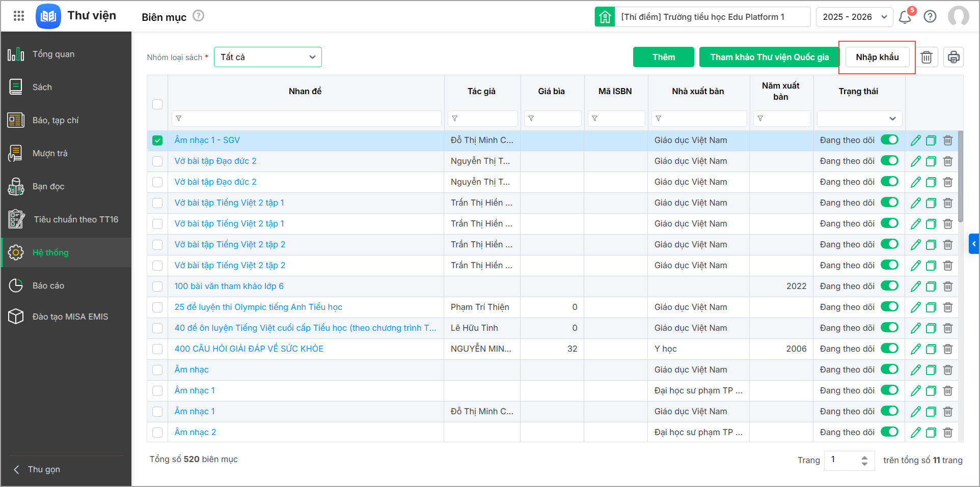
Task: Duplicate the Âm nhạc 1 - SGV row
Action: 931,140
